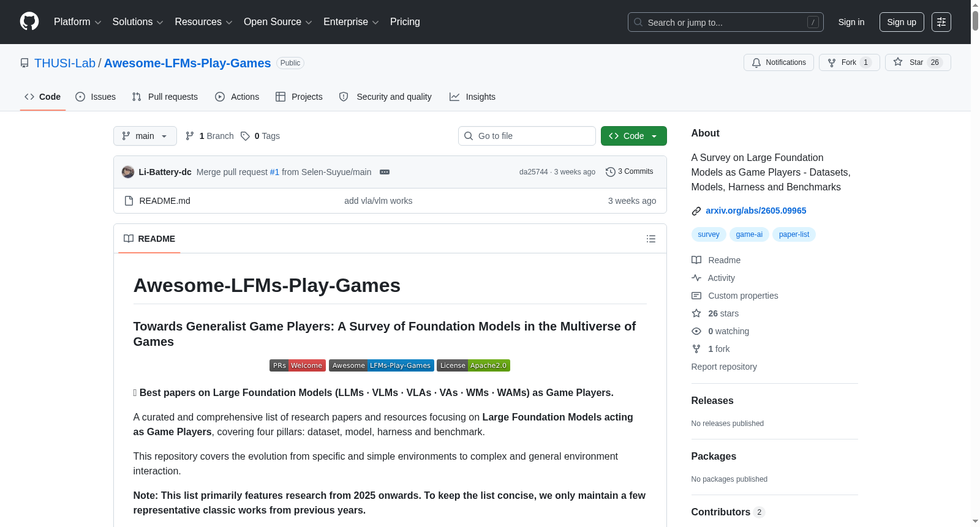Focus the Search or jump to field
This screenshot has height=527, width=980.
(726, 22)
